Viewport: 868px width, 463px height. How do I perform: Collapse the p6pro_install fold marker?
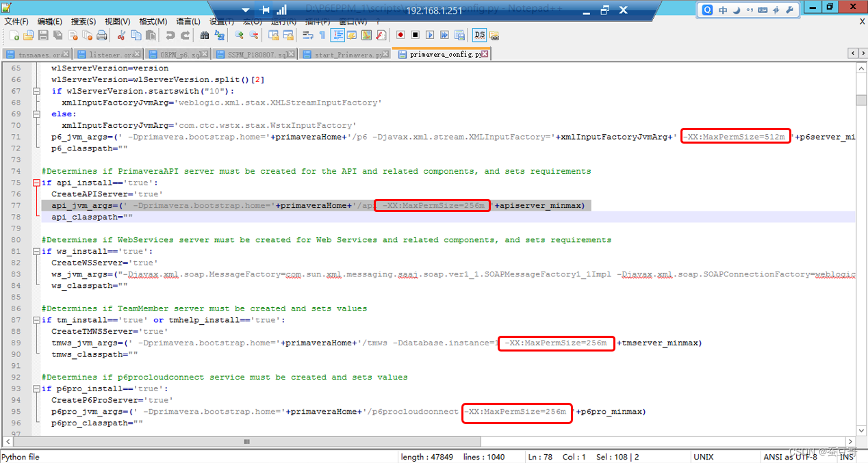[x=38, y=388]
